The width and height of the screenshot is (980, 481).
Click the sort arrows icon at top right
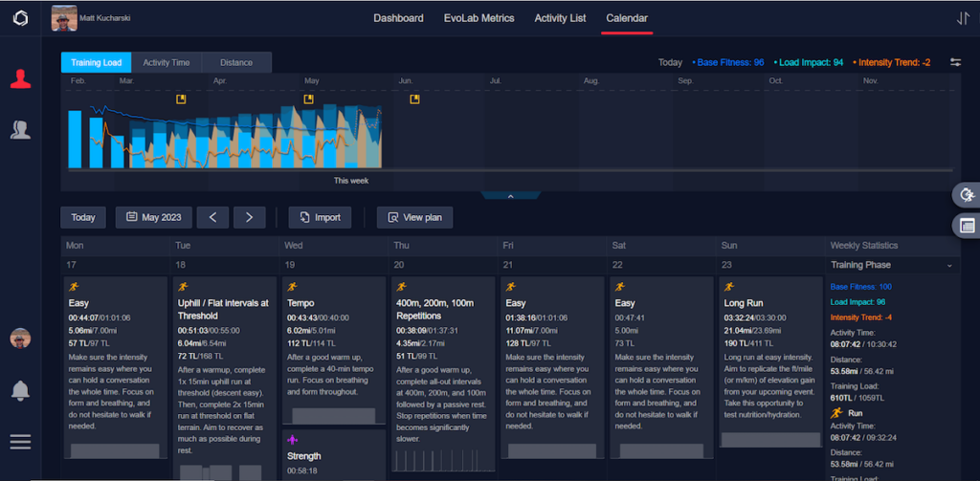(963, 18)
